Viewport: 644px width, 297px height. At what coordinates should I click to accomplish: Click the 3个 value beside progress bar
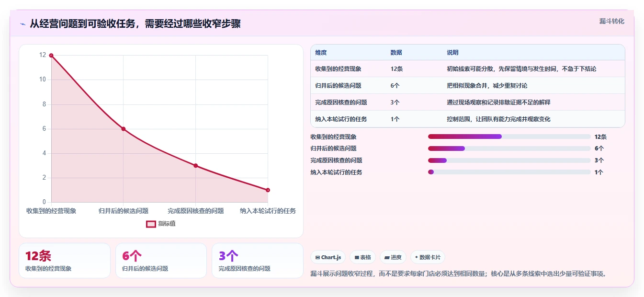coord(599,160)
